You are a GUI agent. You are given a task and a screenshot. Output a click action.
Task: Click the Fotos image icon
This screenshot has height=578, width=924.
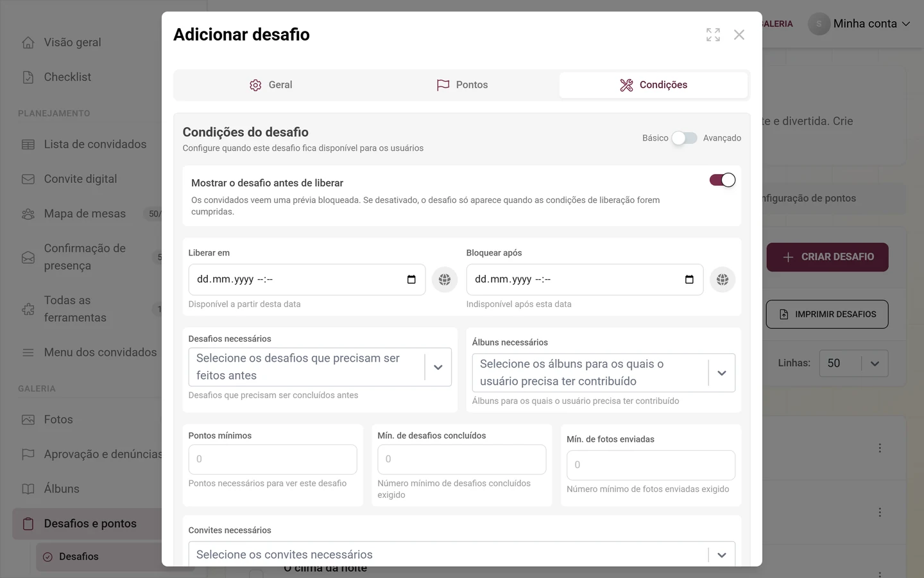pos(28,419)
